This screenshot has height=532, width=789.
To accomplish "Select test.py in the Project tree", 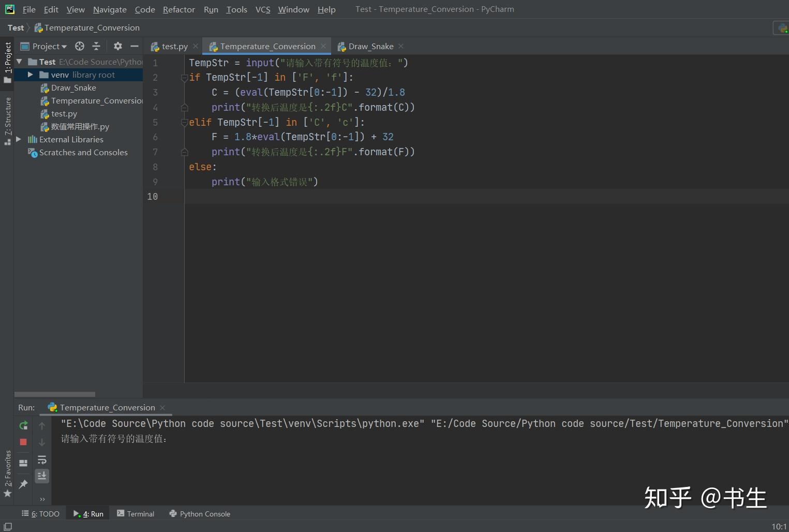I will (x=64, y=114).
